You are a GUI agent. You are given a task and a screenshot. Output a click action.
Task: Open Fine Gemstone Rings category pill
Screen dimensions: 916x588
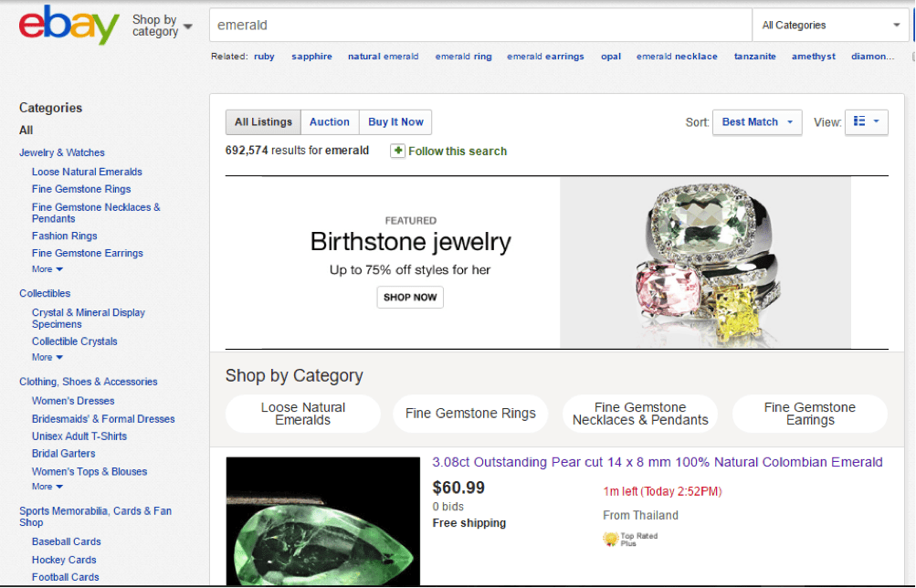[x=470, y=414]
